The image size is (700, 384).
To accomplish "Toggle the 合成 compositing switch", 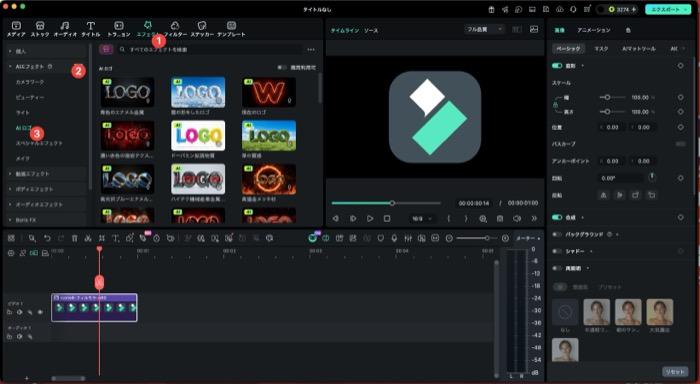I will [557, 217].
